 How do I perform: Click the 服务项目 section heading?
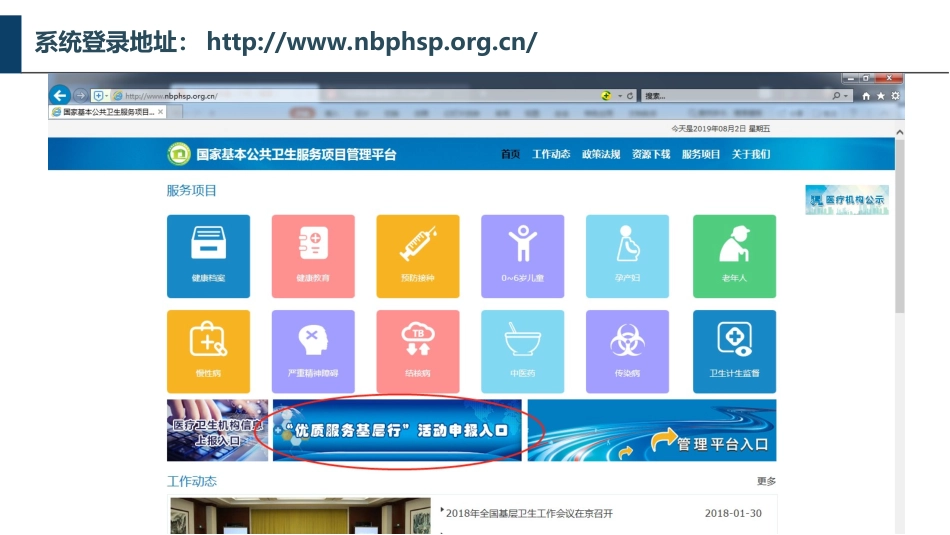(191, 190)
